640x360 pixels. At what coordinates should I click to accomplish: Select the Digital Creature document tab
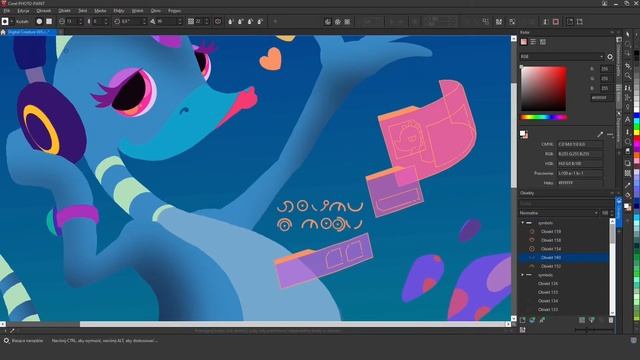click(x=31, y=32)
